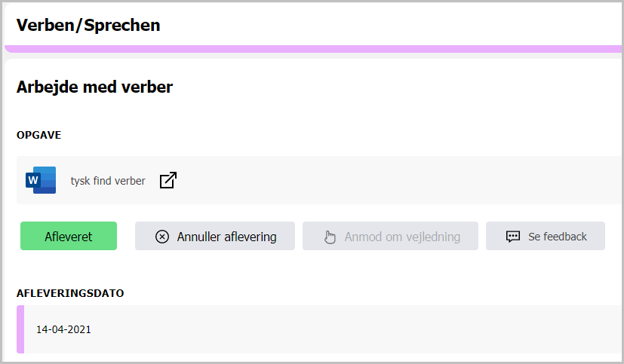This screenshot has height=364, width=624.
Task: Select the OPGAVE section label
Action: tap(38, 135)
